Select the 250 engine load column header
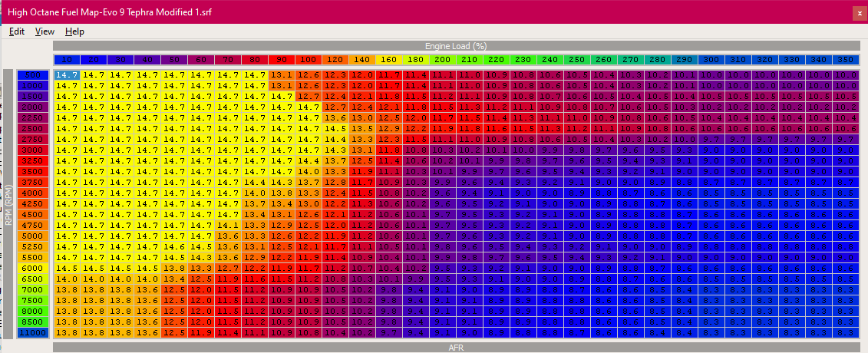The height and width of the screenshot is (353, 868). [576, 59]
